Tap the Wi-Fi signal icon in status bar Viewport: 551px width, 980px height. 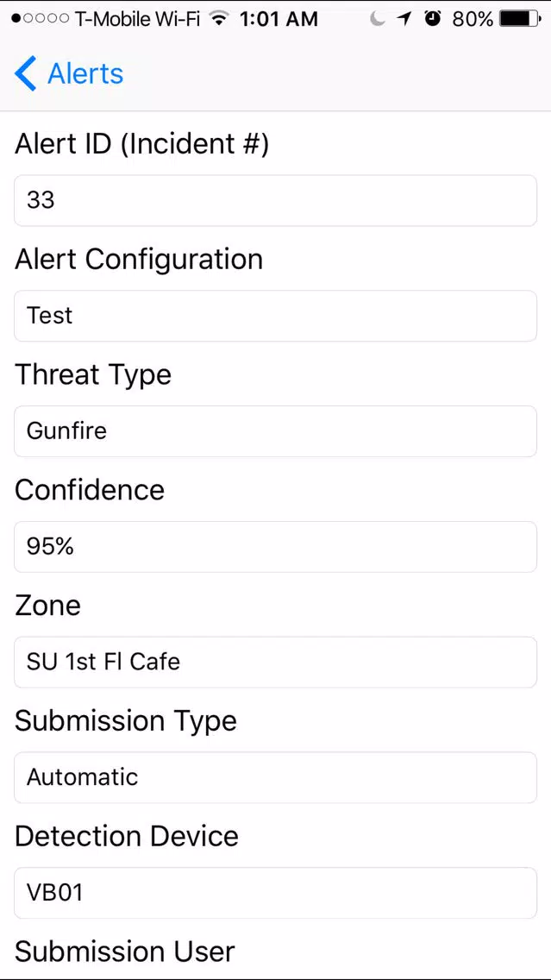pos(218,19)
